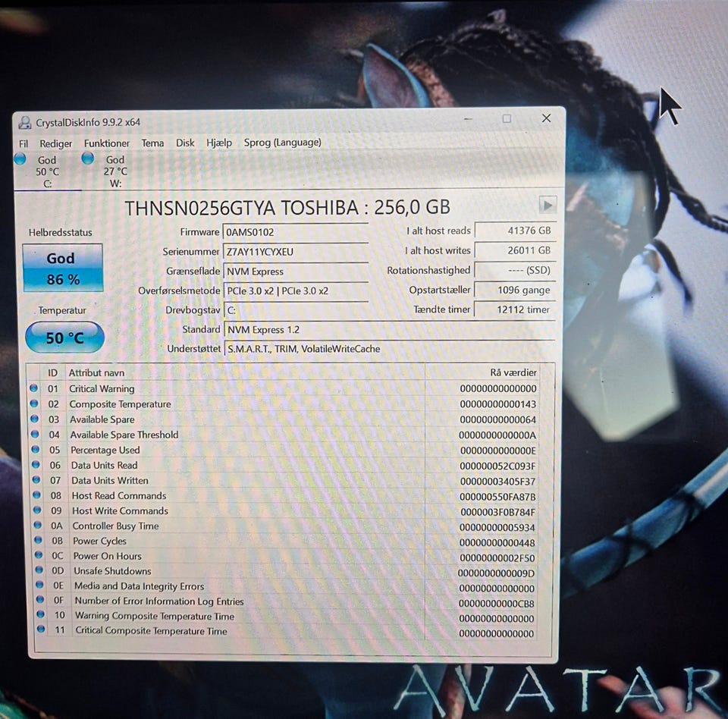Image resolution: width=728 pixels, height=719 pixels.
Task: Click raw value 000000052C093F
Action: tap(497, 466)
